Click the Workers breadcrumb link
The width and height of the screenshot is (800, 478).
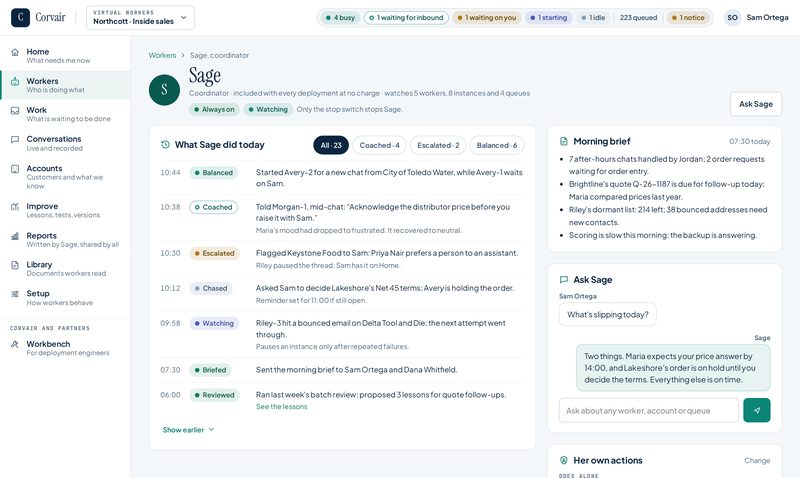162,55
